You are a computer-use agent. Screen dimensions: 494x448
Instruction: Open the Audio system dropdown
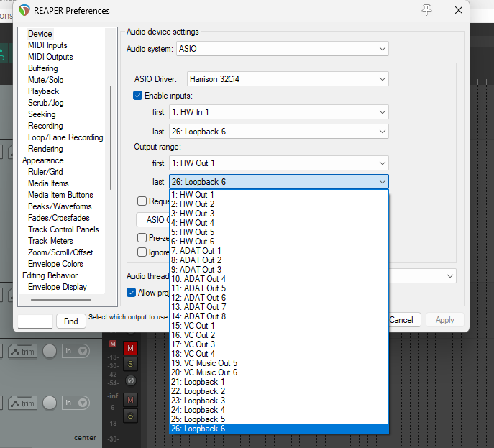click(x=282, y=49)
